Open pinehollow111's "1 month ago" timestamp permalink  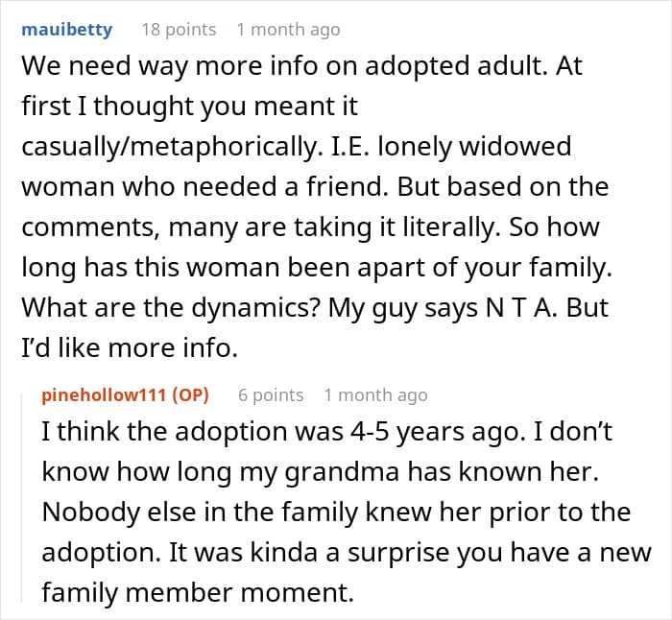(375, 394)
